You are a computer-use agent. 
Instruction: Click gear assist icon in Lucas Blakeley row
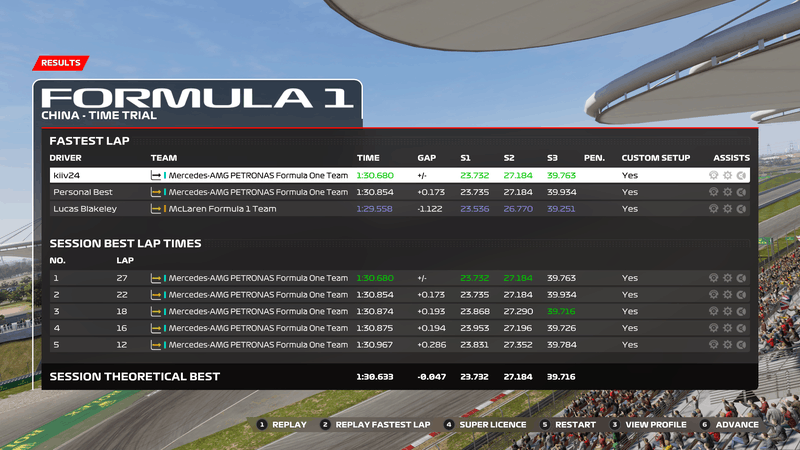pyautogui.click(x=728, y=209)
